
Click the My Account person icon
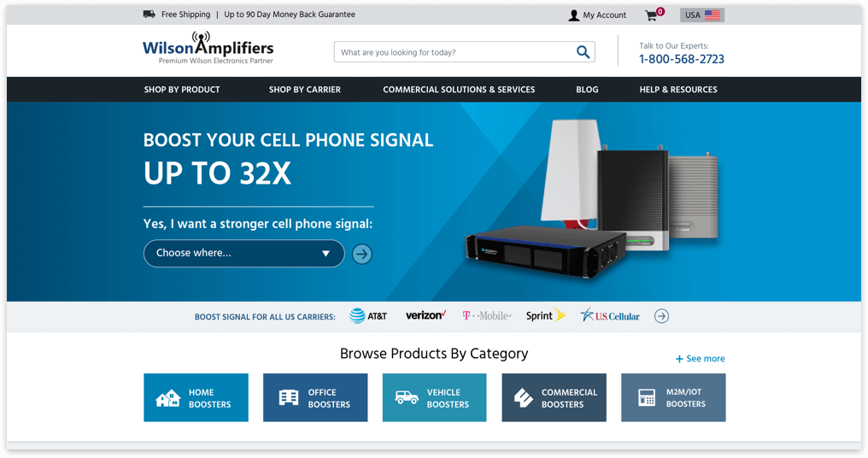pyautogui.click(x=573, y=15)
